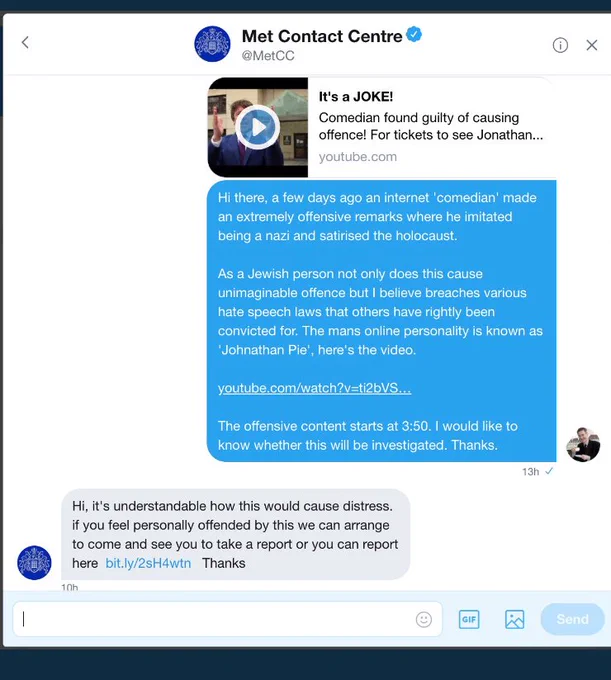Click the youtube.com domain on the link card
611x680 pixels.
(358, 157)
